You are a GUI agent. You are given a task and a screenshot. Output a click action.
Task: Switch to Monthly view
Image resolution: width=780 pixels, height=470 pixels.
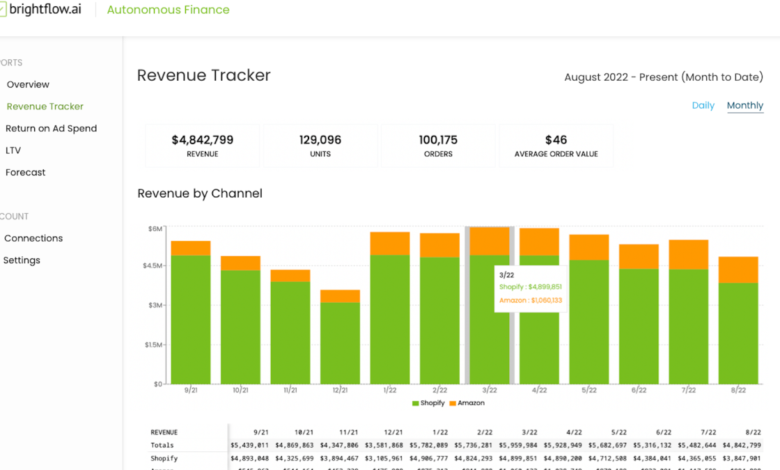[745, 105]
